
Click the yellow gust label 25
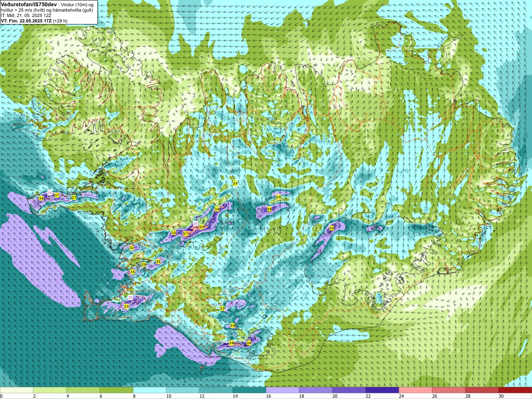(x=222, y=308)
